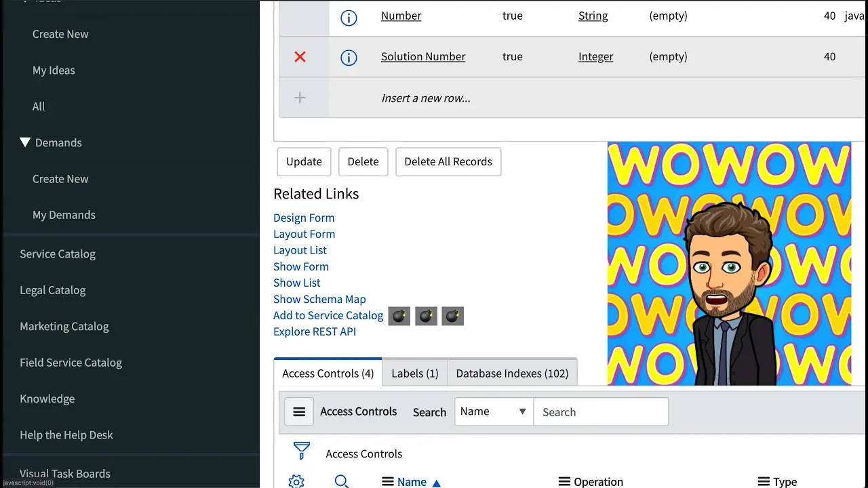
Task: Open the Explore REST API link
Action: (315, 331)
